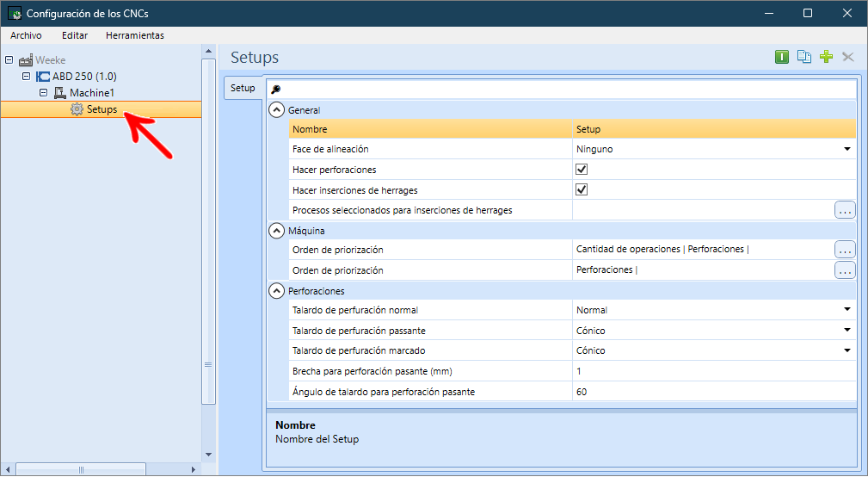868x477 pixels.
Task: Click tree panel scrollbar up arrow
Action: (x=209, y=52)
